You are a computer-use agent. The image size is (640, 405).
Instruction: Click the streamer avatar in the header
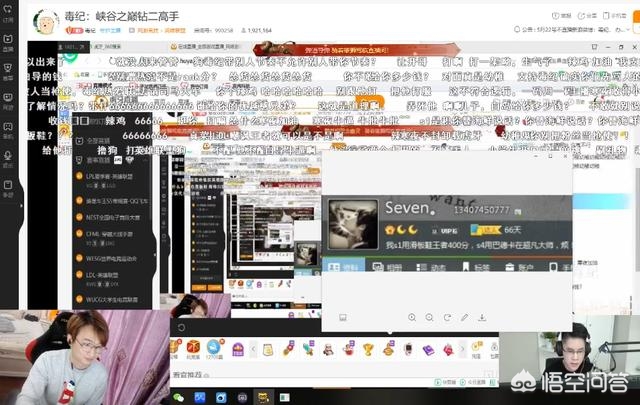tap(46, 22)
